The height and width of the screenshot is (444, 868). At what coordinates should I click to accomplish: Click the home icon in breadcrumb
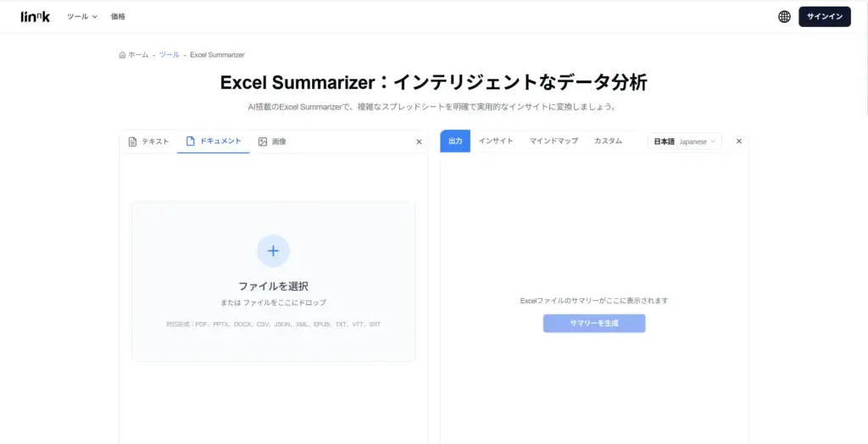(123, 55)
